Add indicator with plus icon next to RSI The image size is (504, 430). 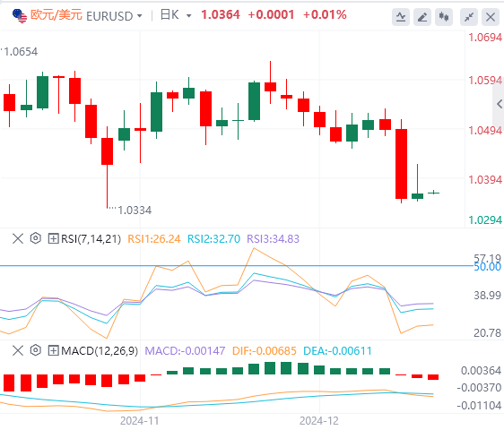tap(53, 238)
